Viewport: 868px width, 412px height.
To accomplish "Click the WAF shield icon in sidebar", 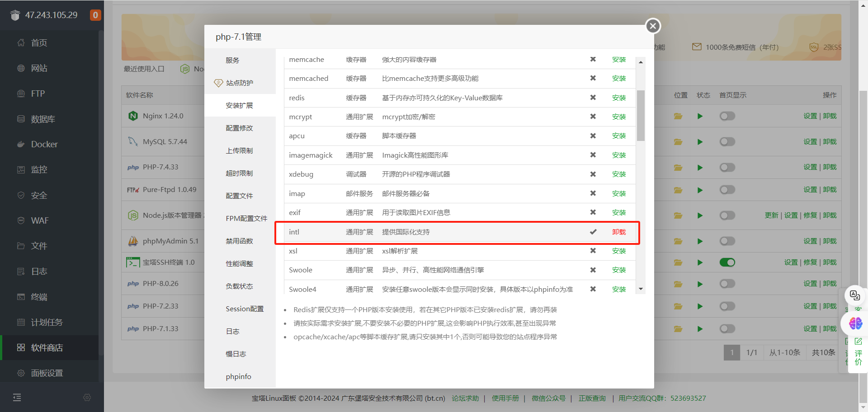I will (21, 220).
